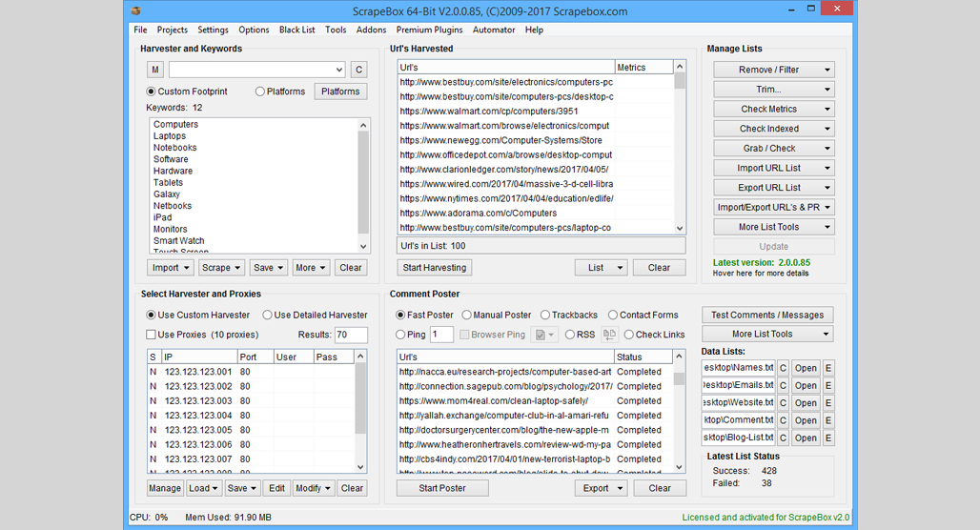Click the C button for Comment.txt

tap(783, 420)
